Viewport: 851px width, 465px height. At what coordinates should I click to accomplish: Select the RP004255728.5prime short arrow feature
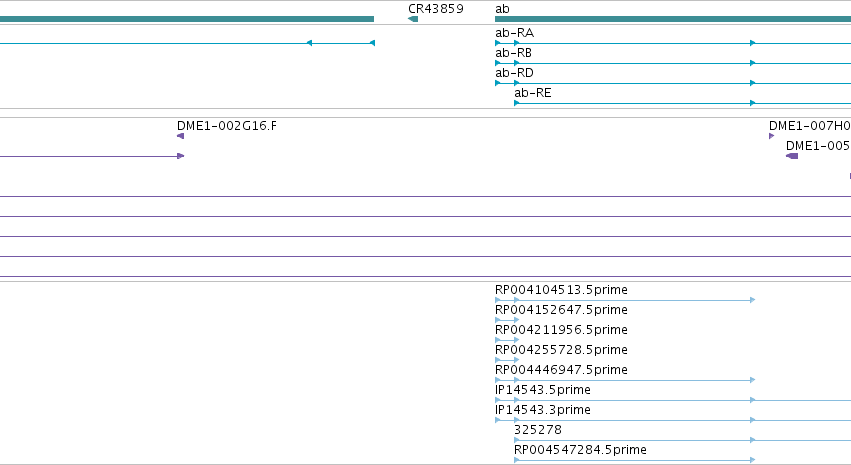tap(507, 360)
